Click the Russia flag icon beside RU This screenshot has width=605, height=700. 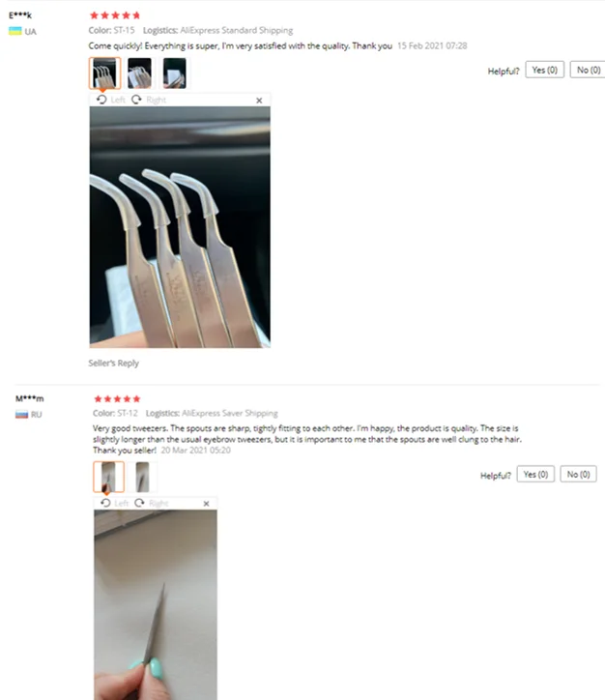[21, 415]
